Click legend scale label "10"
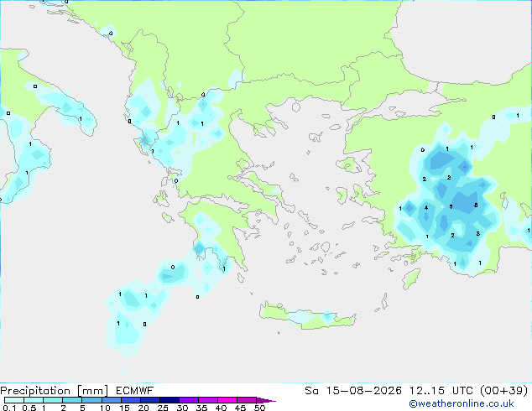 [x=105, y=408]
